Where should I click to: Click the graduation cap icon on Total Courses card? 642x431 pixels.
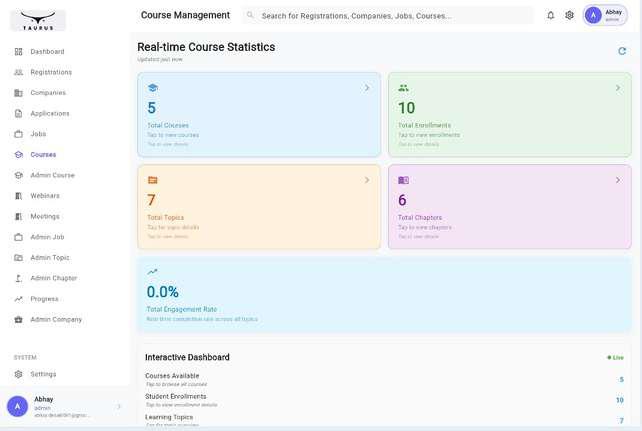(153, 88)
